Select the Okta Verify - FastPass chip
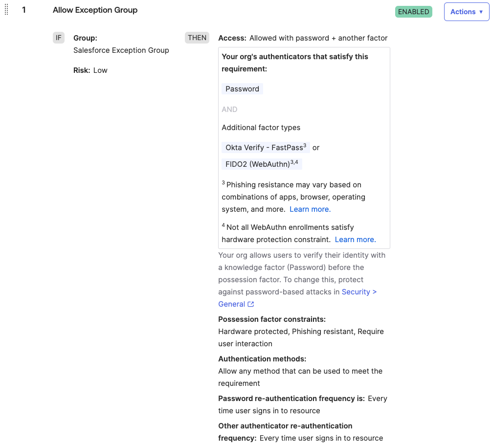The image size is (492, 448). 266,147
